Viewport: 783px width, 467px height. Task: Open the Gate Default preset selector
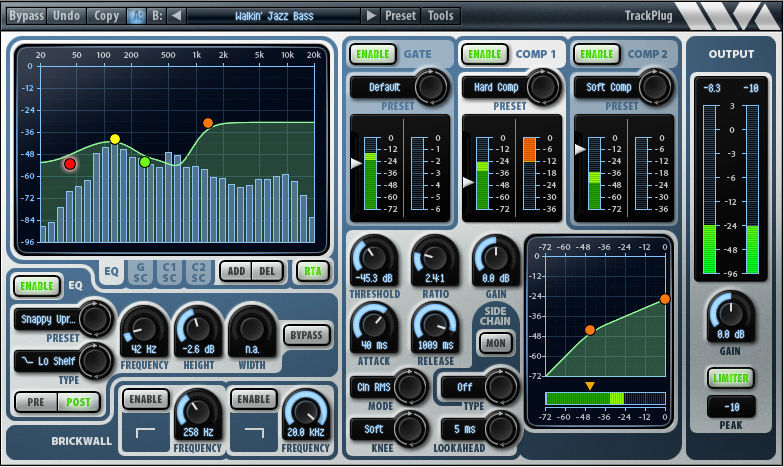click(384, 87)
